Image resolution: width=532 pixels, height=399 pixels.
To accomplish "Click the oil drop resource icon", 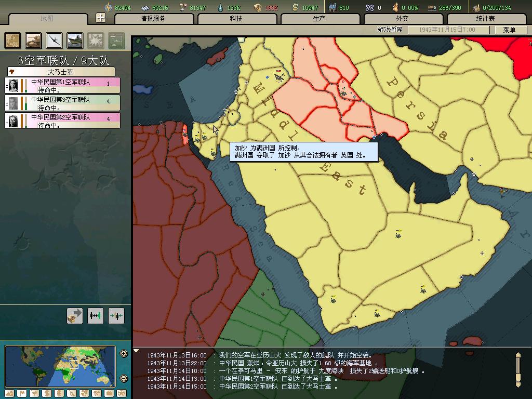I will [220, 7].
